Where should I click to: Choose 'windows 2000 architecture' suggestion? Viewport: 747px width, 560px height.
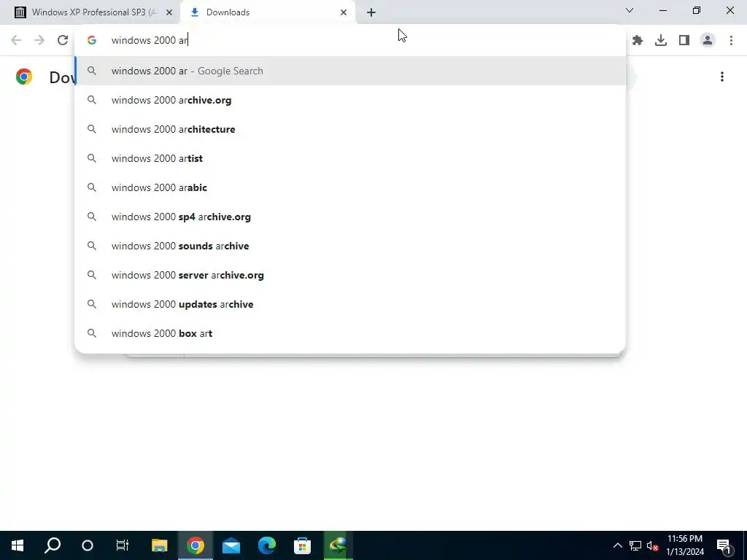click(350, 129)
